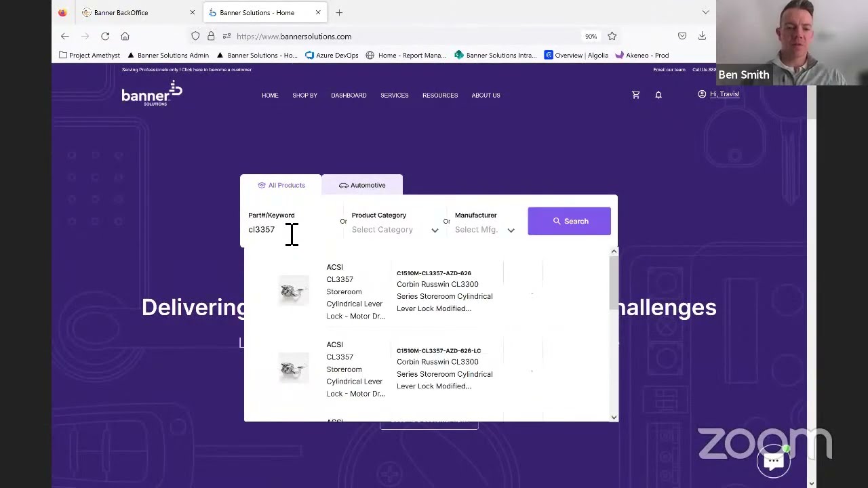Image resolution: width=868 pixels, height=488 pixels.
Task: Click the become a customer banner link
Action: [x=186, y=70]
